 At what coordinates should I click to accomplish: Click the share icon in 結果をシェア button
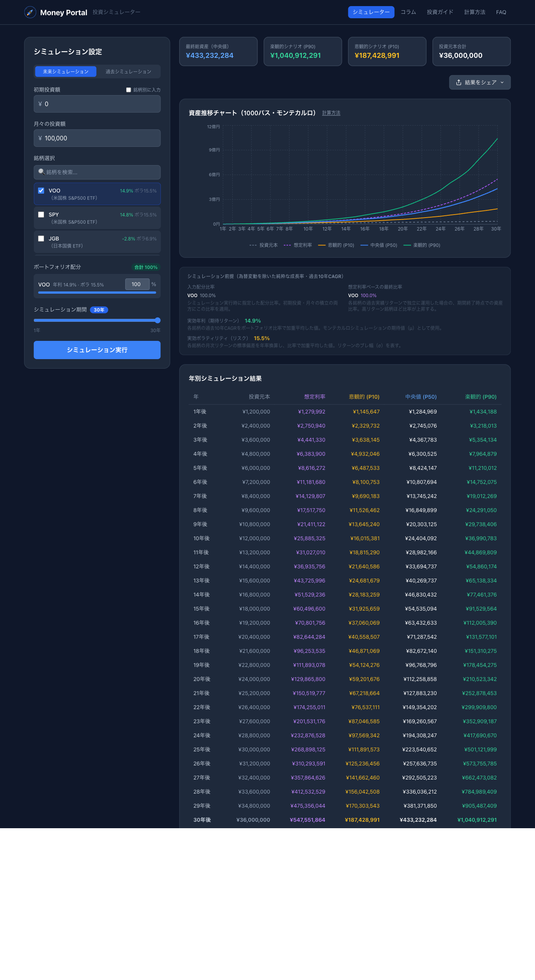(459, 83)
